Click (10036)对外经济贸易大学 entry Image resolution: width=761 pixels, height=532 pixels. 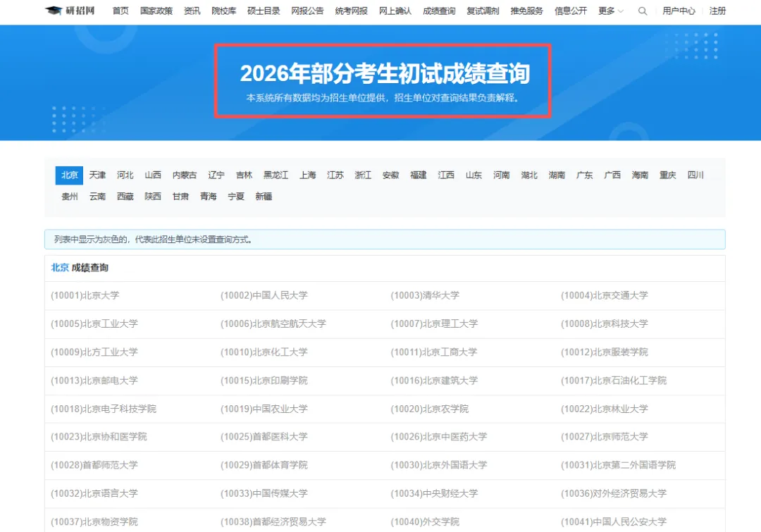pos(614,494)
